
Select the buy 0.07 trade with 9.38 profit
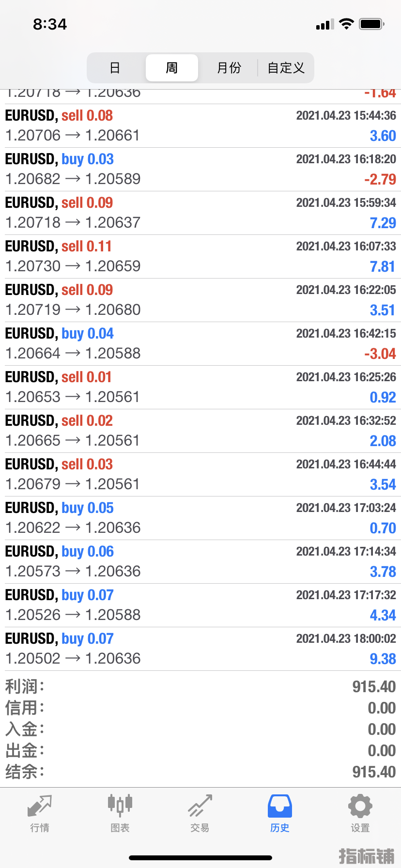pyautogui.click(x=200, y=649)
